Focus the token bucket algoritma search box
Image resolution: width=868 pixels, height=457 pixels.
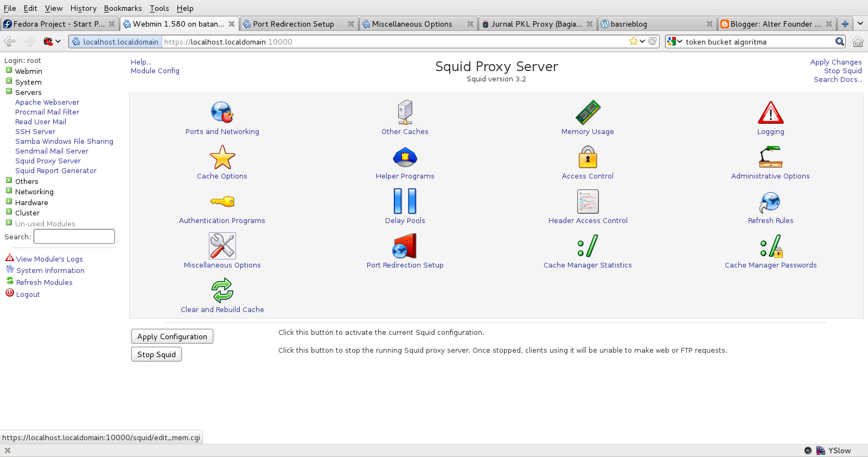[x=759, y=41]
